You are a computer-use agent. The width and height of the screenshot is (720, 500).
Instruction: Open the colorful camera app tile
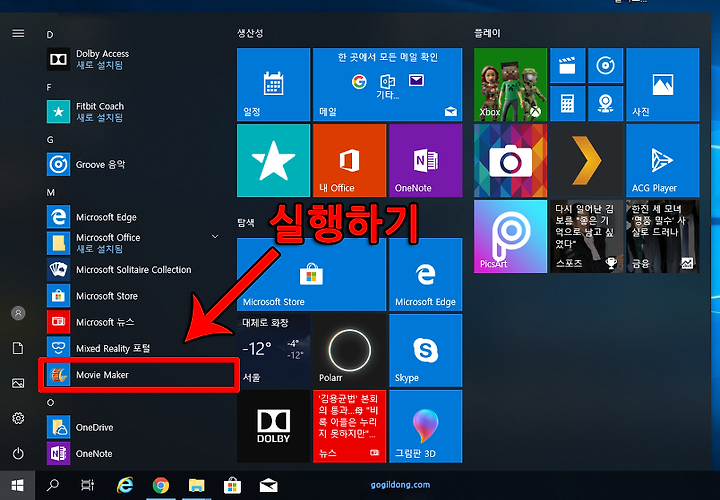click(510, 160)
